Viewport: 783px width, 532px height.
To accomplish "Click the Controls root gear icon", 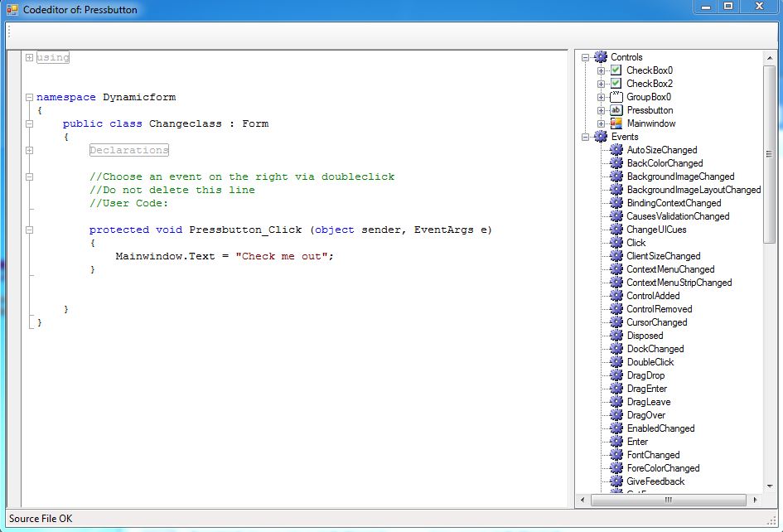I will pos(600,57).
